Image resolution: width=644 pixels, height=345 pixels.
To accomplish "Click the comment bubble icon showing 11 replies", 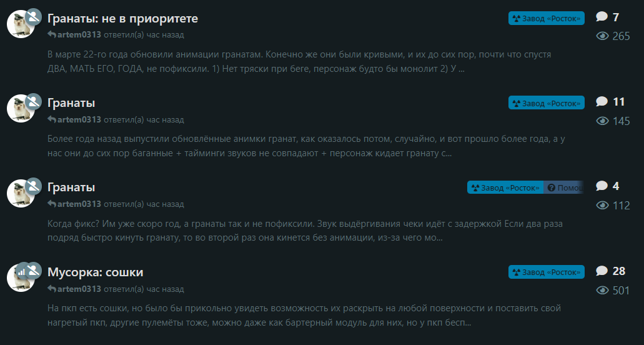I will tap(602, 101).
